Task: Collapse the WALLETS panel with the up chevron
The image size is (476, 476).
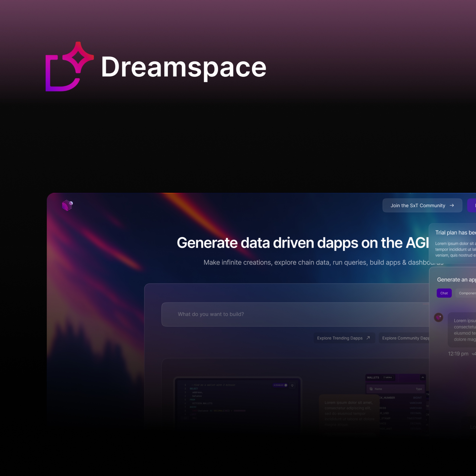Action: click(x=423, y=377)
